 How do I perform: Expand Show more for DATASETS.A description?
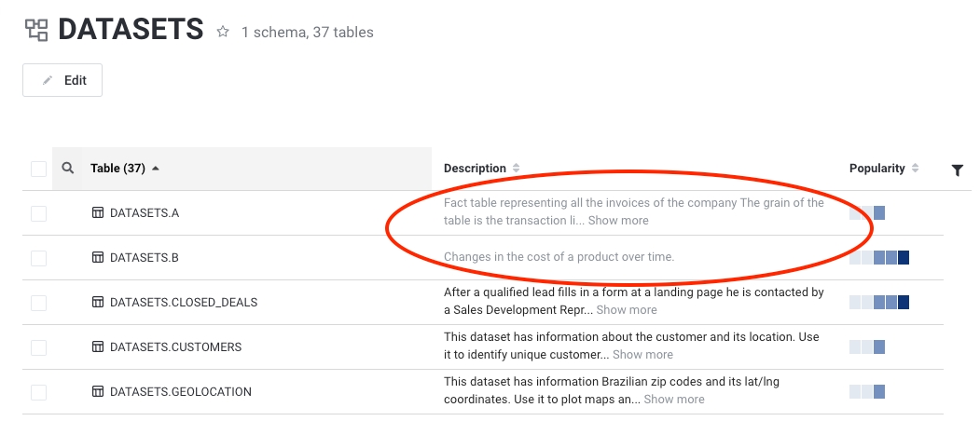tap(618, 221)
